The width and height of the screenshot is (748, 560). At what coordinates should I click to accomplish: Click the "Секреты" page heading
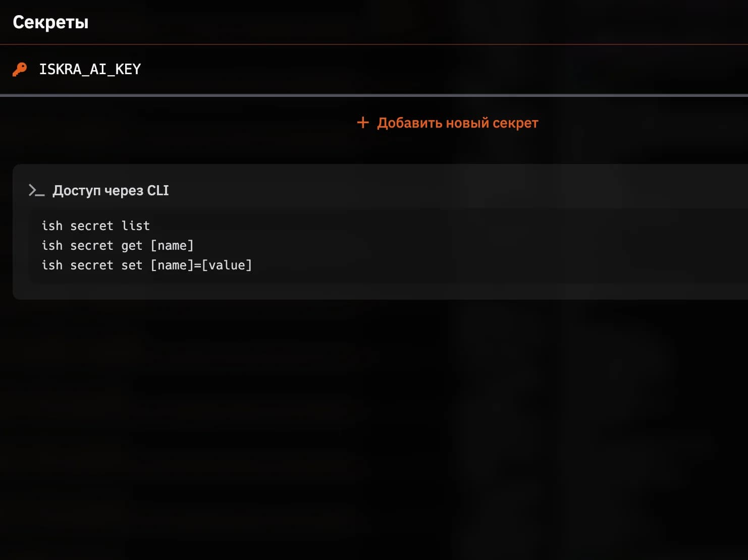50,22
